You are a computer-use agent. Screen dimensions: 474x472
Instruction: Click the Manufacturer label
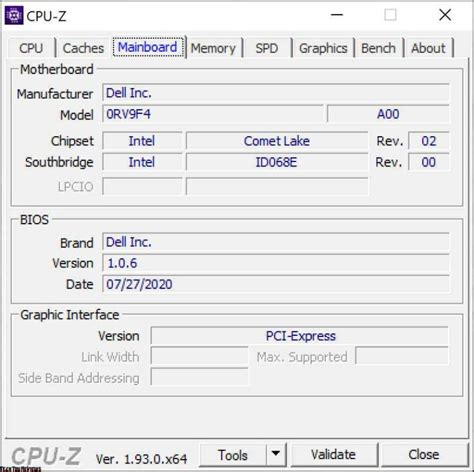(x=55, y=94)
